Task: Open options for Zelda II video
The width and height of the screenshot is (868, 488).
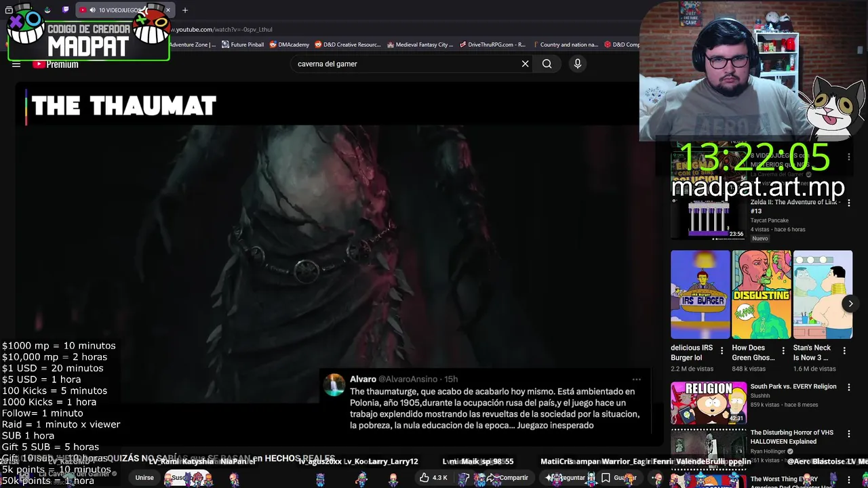Action: 848,203
